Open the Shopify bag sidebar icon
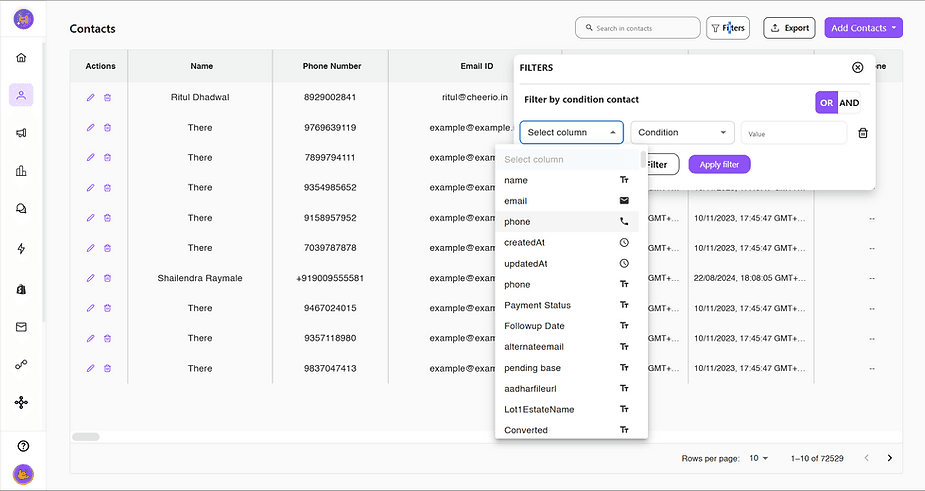The height and width of the screenshot is (491, 925). coord(21,289)
